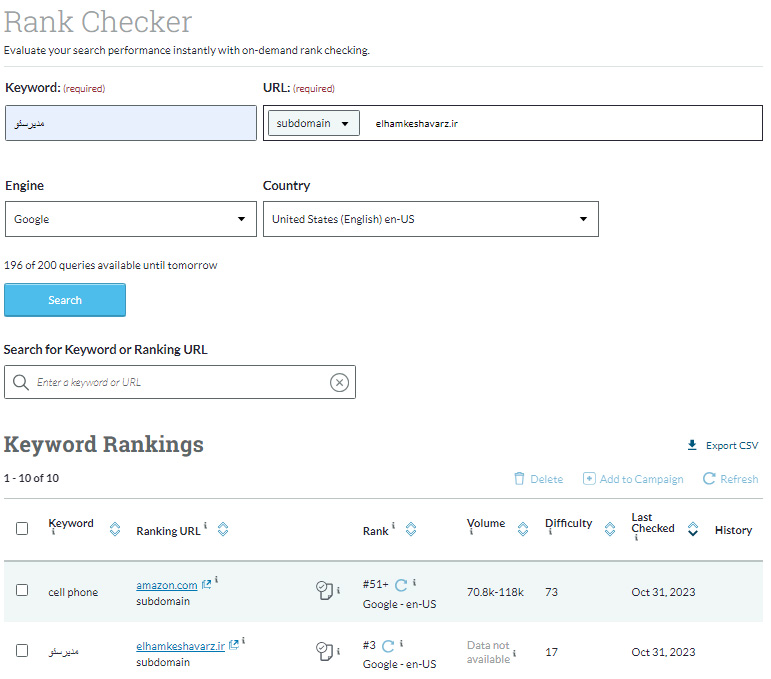Screen dimensions: 771x679
Task: Click the Delete trash icon
Action: coord(519,479)
